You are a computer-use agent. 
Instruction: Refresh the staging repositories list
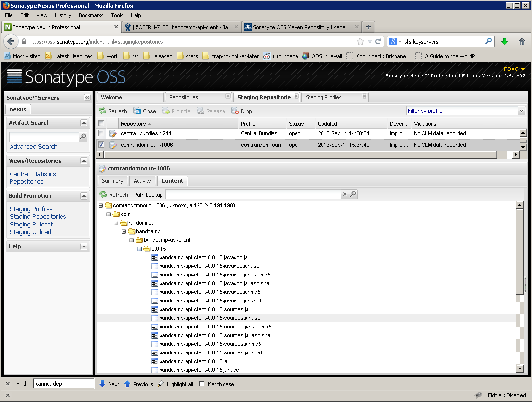113,111
